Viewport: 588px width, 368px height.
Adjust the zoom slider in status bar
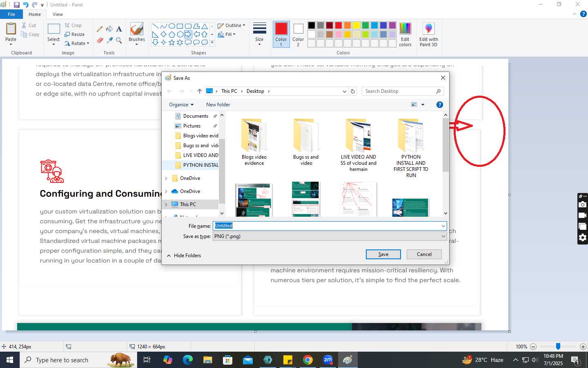pos(558,346)
